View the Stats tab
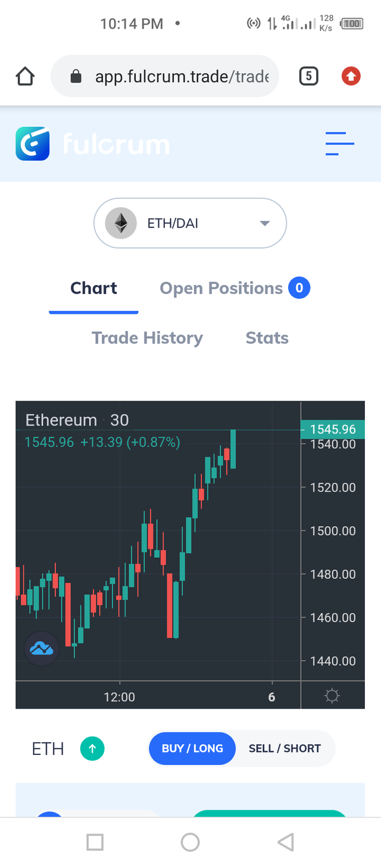Viewport: 381px width, 868px height. click(x=267, y=338)
